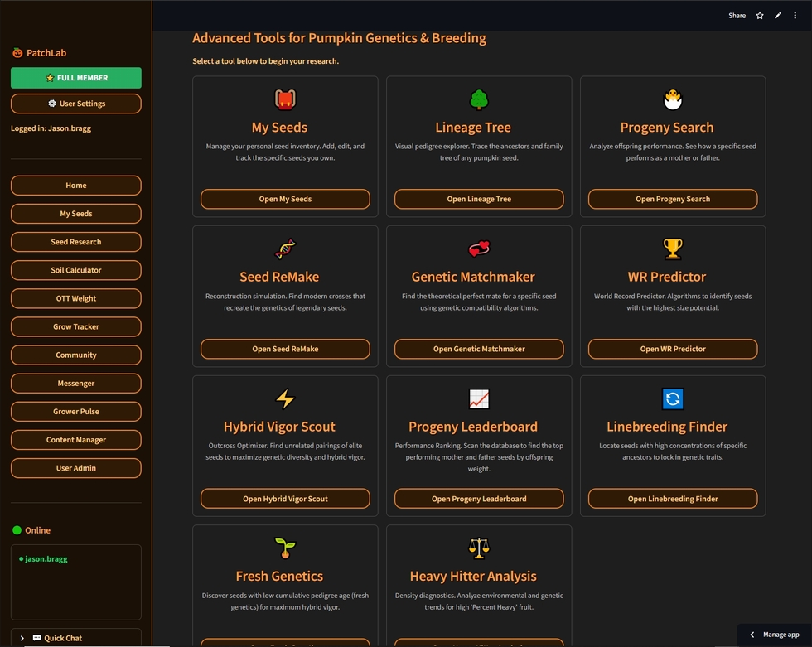The image size is (812, 647).
Task: Click the star favorite icon in header
Action: [x=760, y=16]
